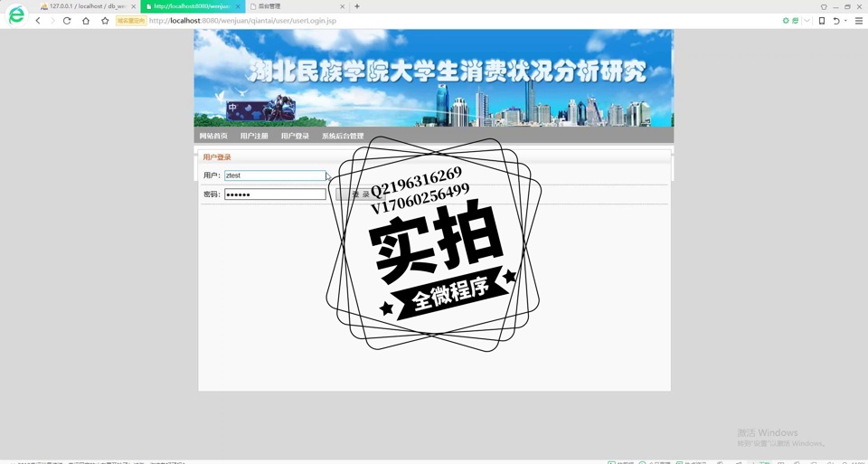The height and width of the screenshot is (464, 868).
Task: Click the 密码 password input field
Action: tap(275, 194)
